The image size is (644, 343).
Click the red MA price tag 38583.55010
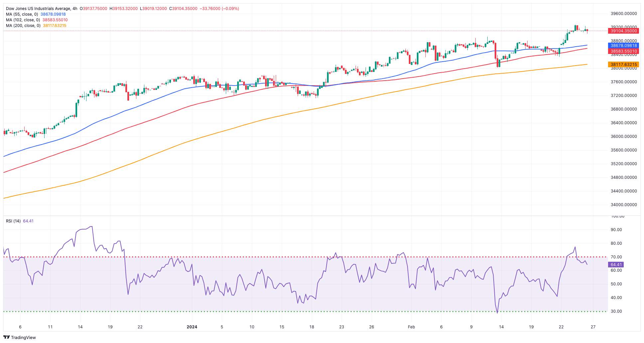[624, 51]
